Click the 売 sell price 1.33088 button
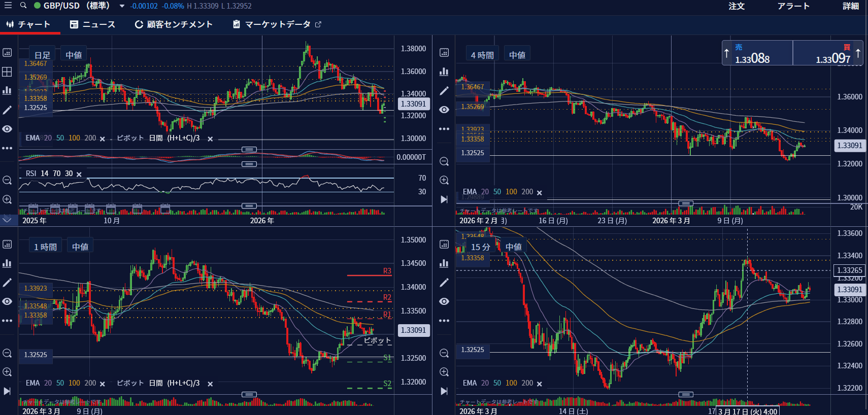 (757, 53)
